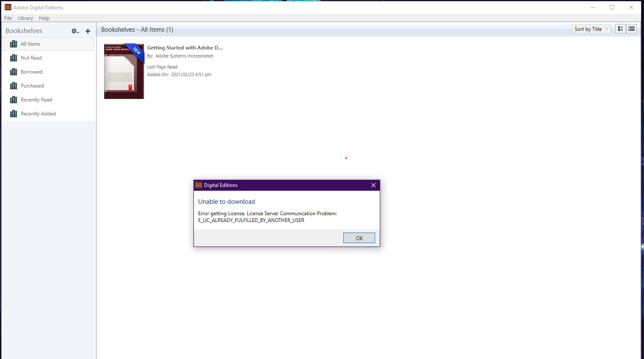Switch to list view icon

[x=631, y=29]
